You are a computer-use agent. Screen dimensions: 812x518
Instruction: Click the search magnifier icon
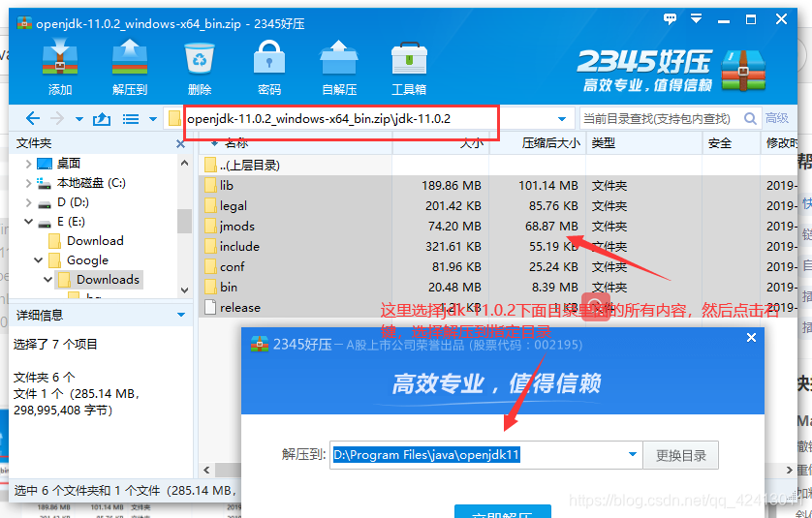pos(750,119)
